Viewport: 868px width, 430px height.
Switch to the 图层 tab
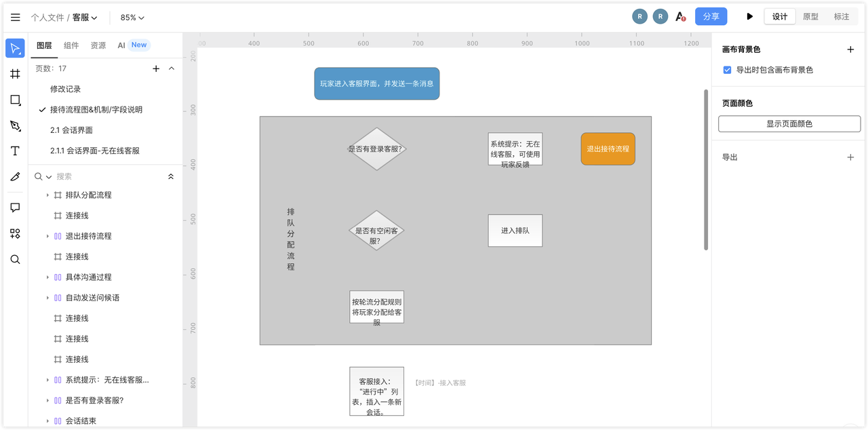(44, 45)
